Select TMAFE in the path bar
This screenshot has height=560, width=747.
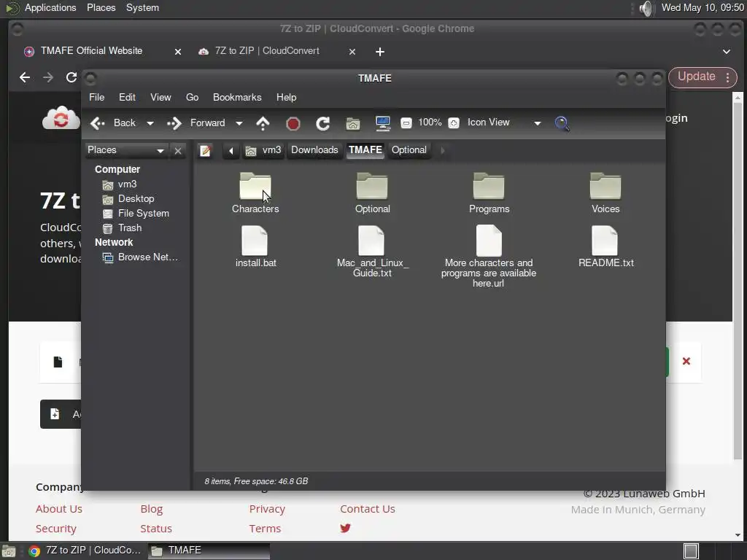365,150
